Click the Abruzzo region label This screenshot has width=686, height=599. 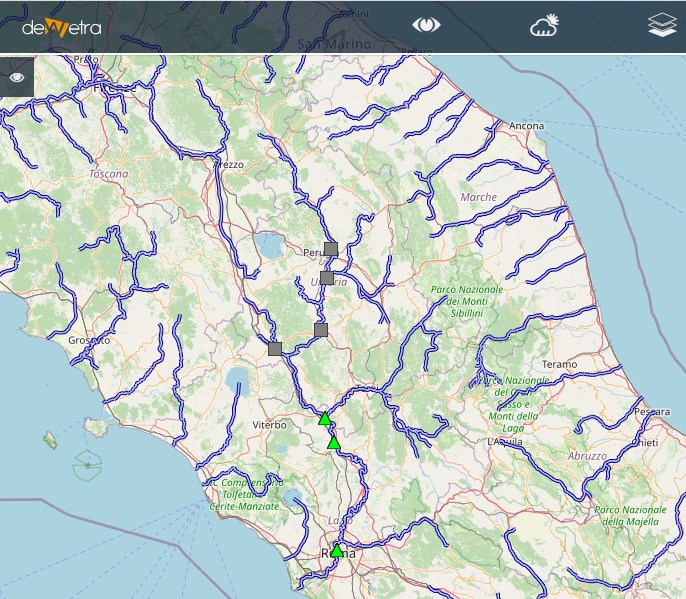[x=587, y=456]
